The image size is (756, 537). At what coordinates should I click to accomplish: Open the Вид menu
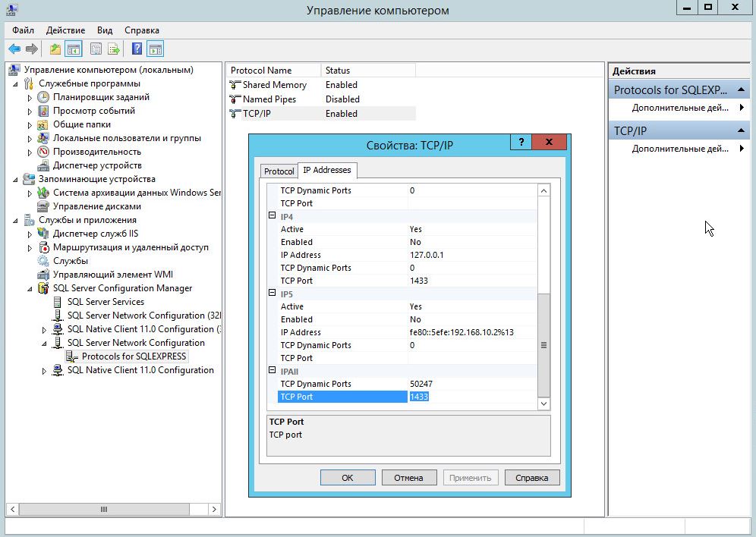pos(105,30)
